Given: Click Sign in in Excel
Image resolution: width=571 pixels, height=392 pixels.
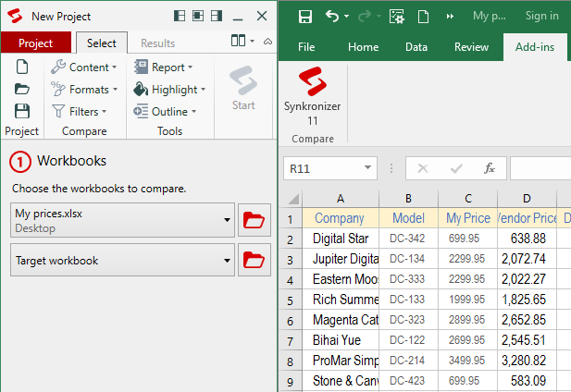Looking at the screenshot, I should 542,16.
